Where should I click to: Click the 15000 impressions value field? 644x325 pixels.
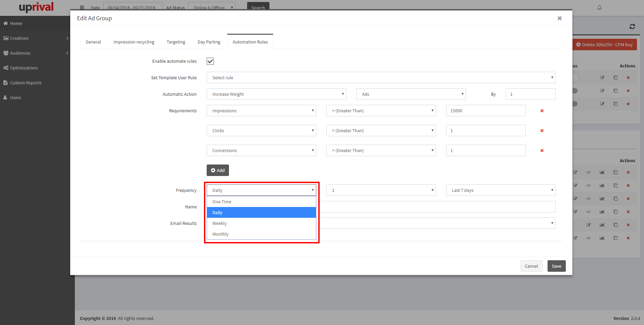(486, 111)
